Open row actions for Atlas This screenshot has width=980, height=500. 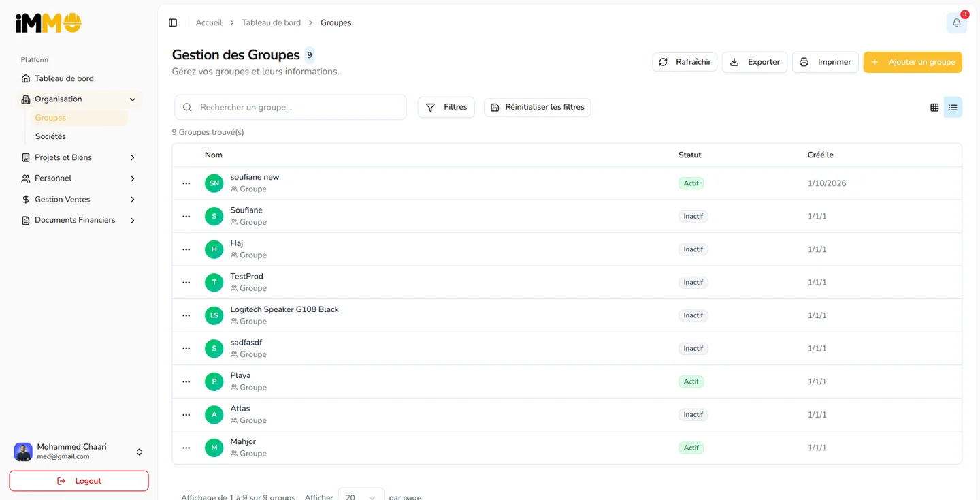click(x=186, y=414)
